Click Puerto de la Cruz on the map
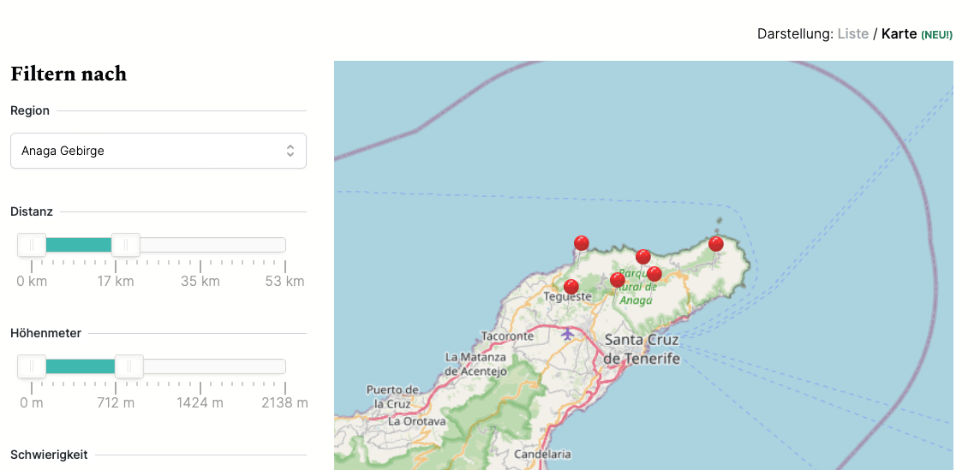The height and width of the screenshot is (470, 980). [x=392, y=396]
